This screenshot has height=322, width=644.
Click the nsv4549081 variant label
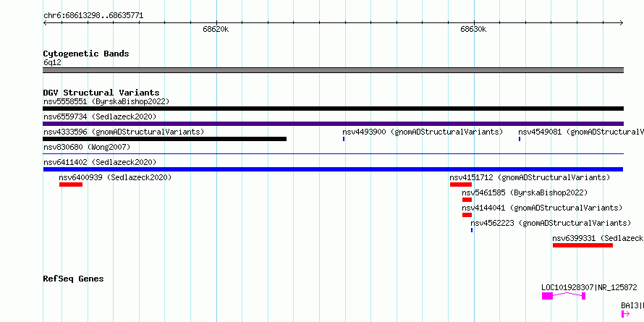(581, 132)
